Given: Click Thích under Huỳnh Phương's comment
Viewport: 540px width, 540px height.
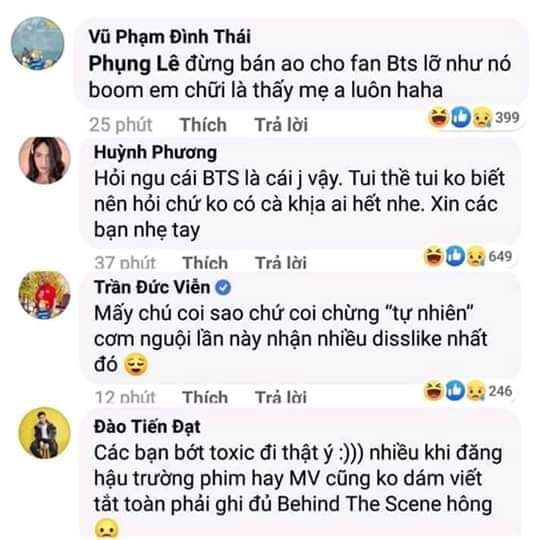Looking at the screenshot, I should pos(205,262).
